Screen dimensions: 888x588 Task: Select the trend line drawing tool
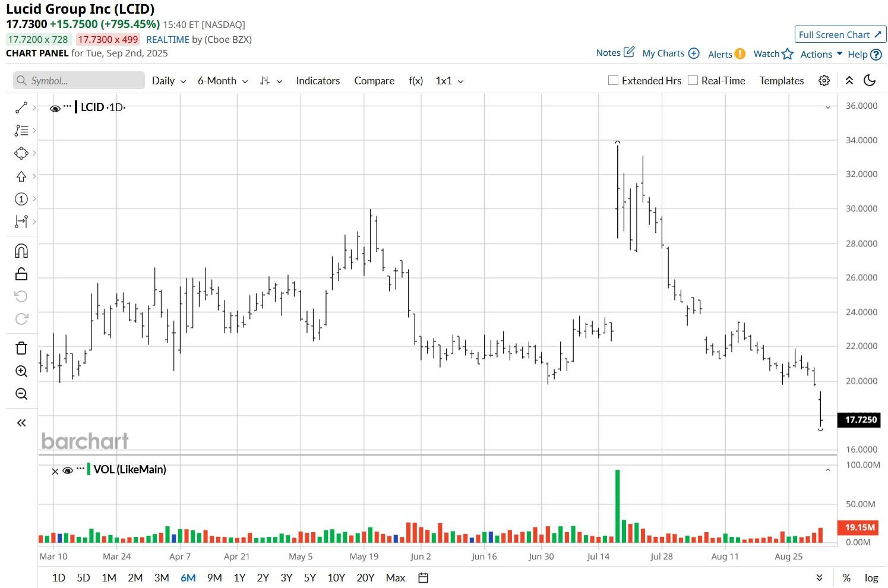click(21, 108)
